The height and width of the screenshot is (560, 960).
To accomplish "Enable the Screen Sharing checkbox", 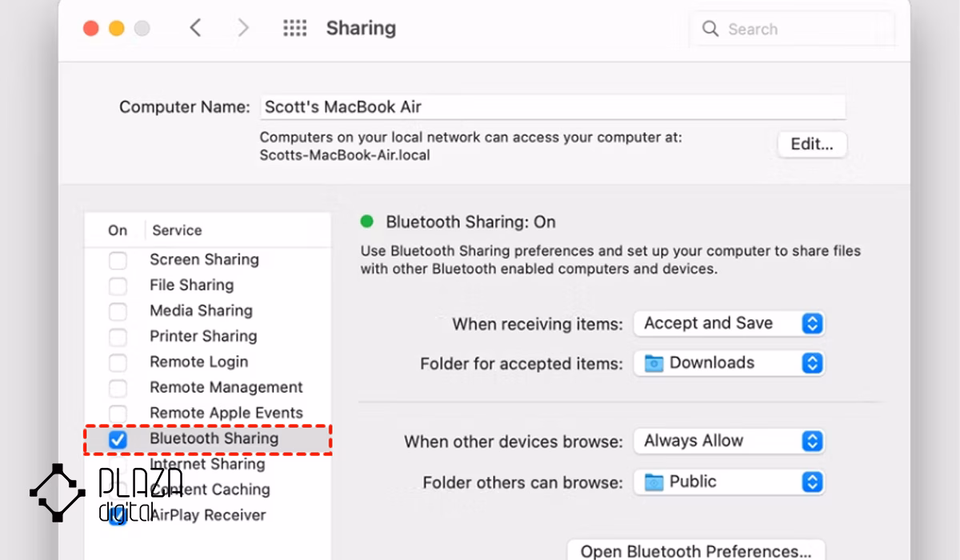I will tap(118, 260).
